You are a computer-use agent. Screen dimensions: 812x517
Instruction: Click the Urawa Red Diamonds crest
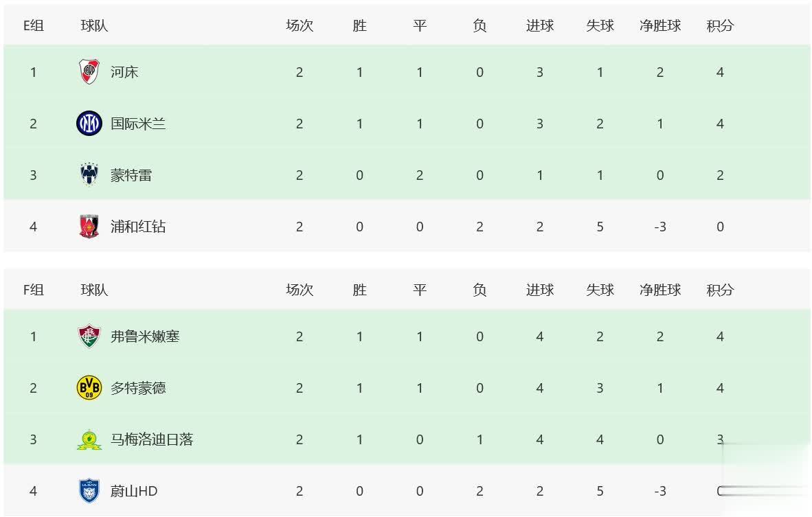(89, 227)
